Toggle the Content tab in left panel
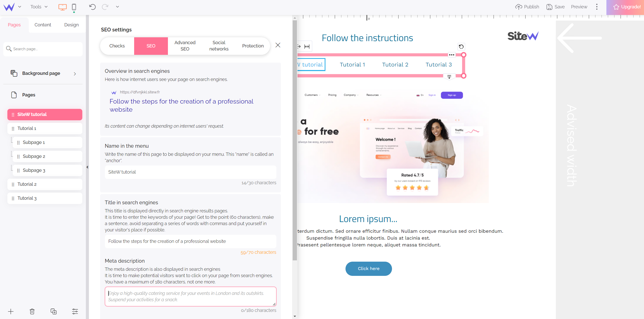Screen dimensions: 644x319 tap(43, 25)
